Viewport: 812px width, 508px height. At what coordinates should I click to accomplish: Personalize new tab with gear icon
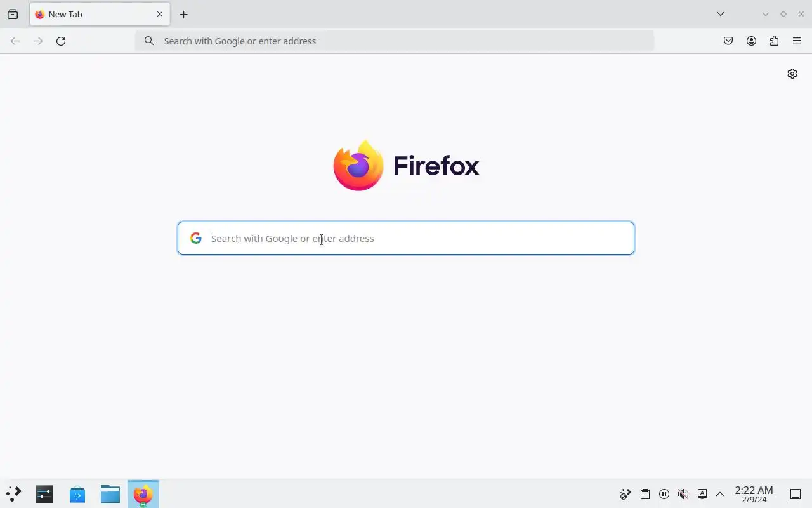coord(792,74)
